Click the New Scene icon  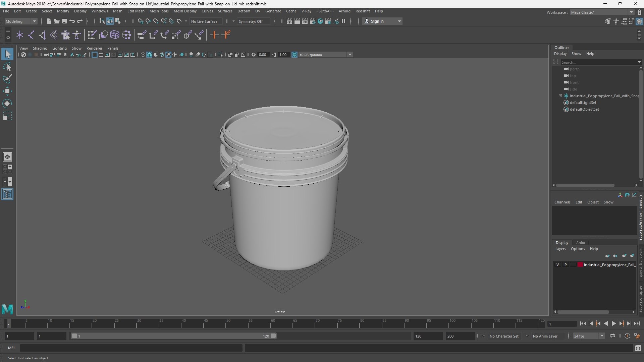click(x=49, y=21)
